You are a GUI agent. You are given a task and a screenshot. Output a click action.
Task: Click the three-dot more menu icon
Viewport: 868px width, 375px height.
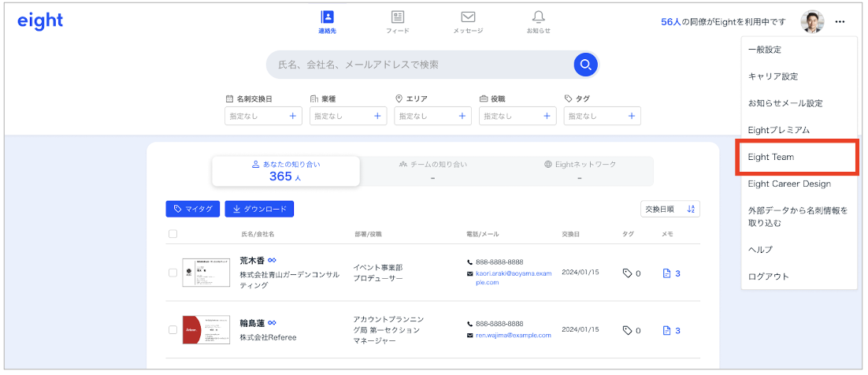coord(840,21)
